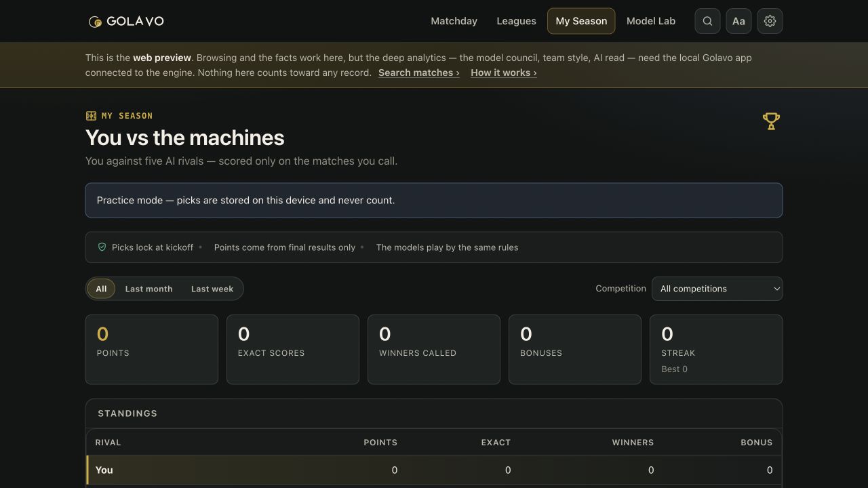Click the Streak stat card
868x488 pixels.
coord(716,349)
